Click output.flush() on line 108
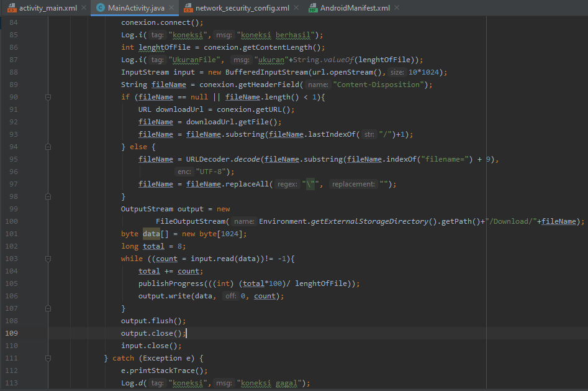 tap(151, 321)
